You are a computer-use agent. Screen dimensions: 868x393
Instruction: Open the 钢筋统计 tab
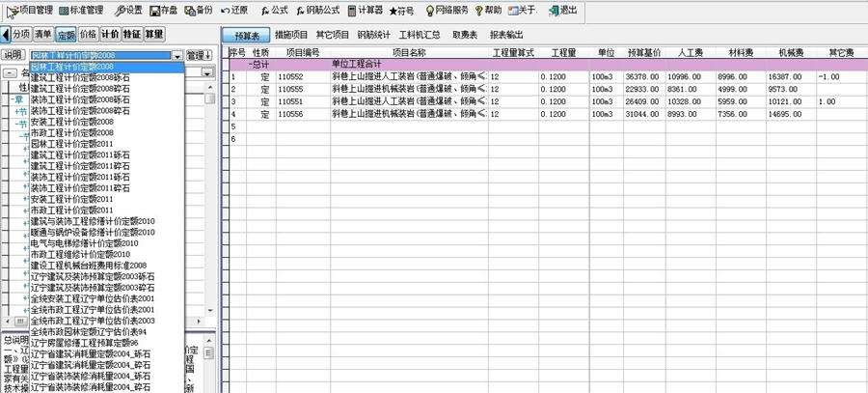373,35
